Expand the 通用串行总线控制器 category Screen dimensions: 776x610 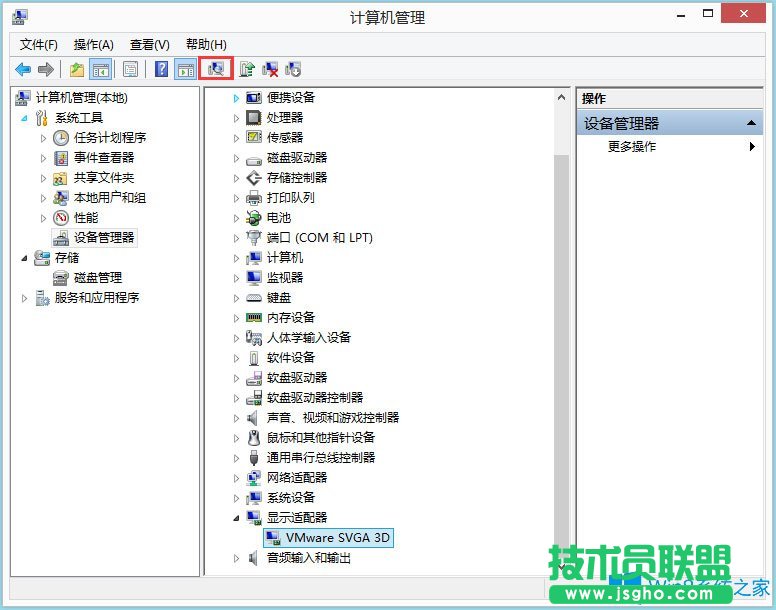[x=236, y=459]
